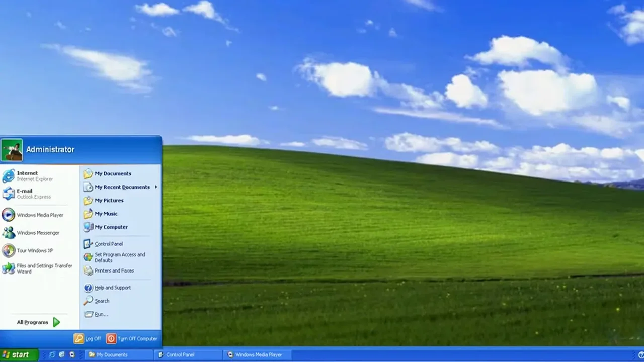Viewport: 644px width, 362px height.
Task: Click the Turn Off Computer button
Action: (x=132, y=339)
